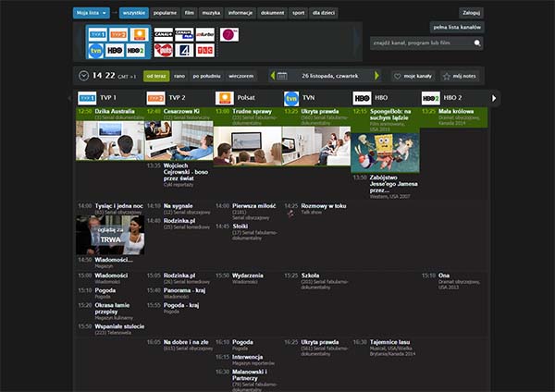
Task: Open the dokument category tab
Action: point(272,13)
